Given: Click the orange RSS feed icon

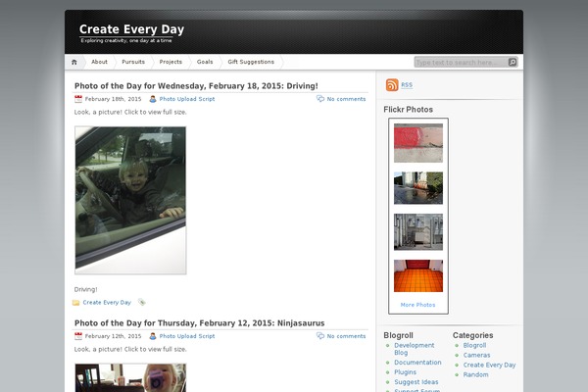Looking at the screenshot, I should (392, 85).
